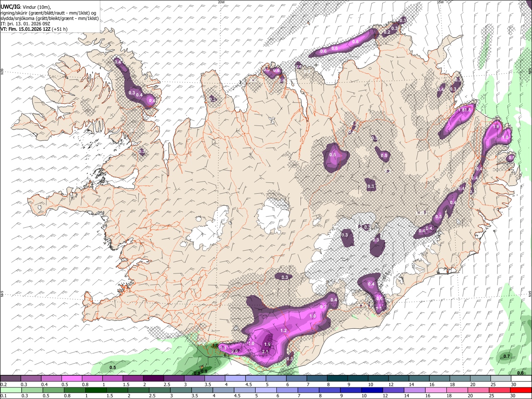The width and height of the screenshot is (532, 399).
Task: Select the bright pink swatch between 0.5 and 0.8, upper row
Action: click(71, 378)
